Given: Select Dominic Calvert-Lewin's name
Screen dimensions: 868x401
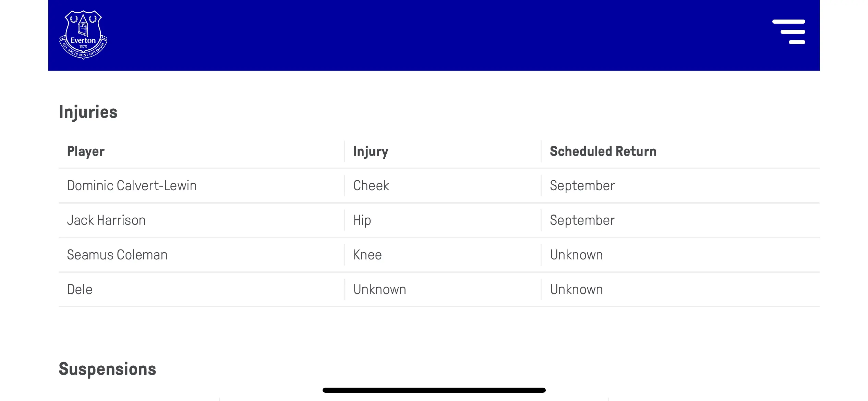Looking at the screenshot, I should [x=132, y=186].
